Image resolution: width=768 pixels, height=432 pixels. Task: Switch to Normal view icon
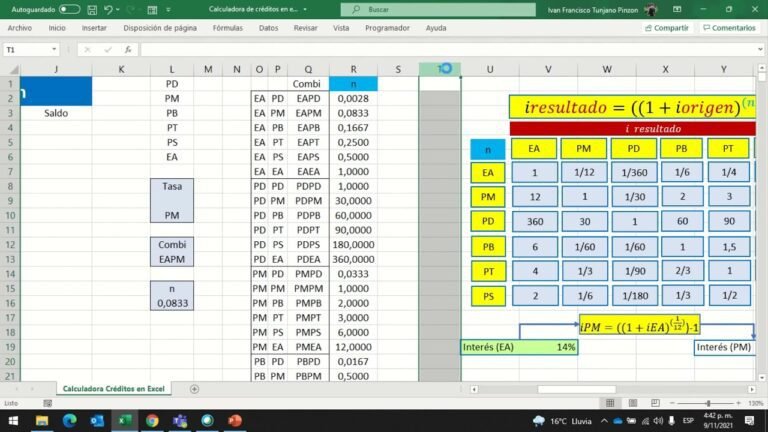pos(610,403)
